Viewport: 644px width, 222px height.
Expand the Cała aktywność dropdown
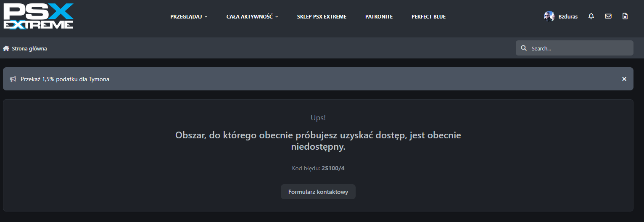tap(252, 17)
